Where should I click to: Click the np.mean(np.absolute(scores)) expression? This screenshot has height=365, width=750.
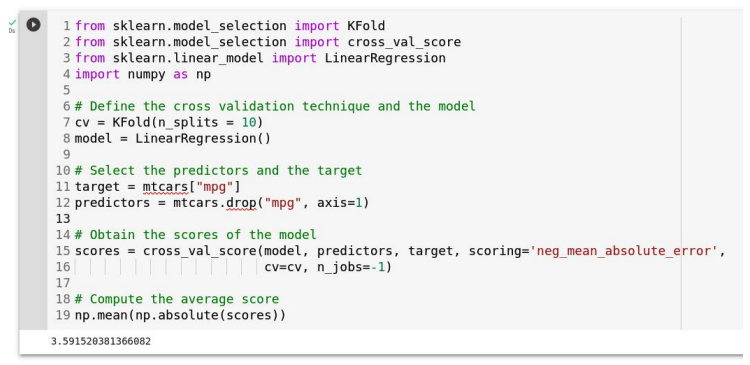180,316
